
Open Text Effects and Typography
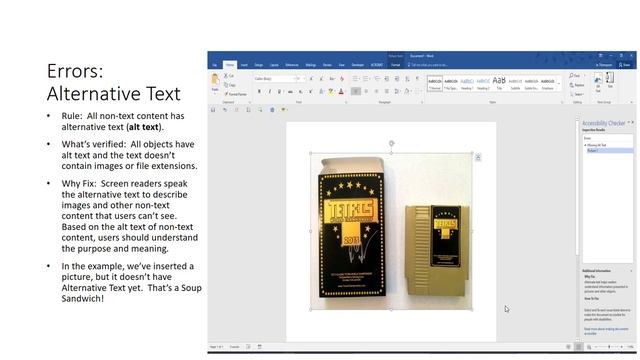point(321,91)
